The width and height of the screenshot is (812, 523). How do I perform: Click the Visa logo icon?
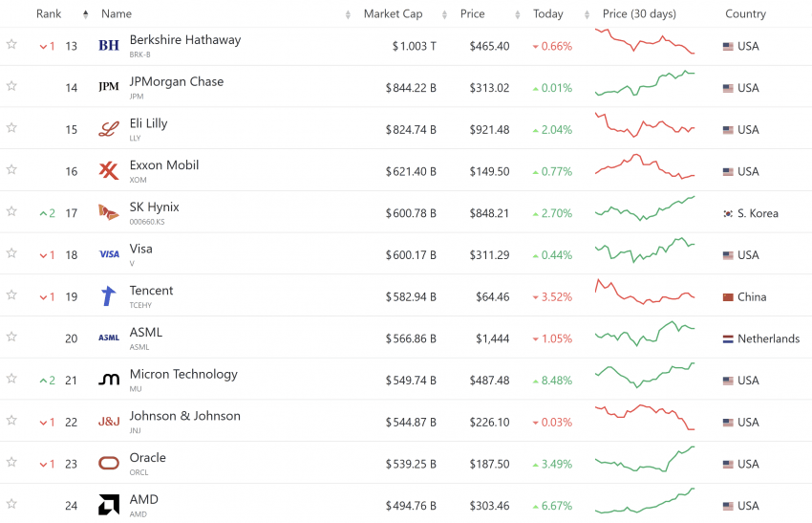[x=109, y=254]
